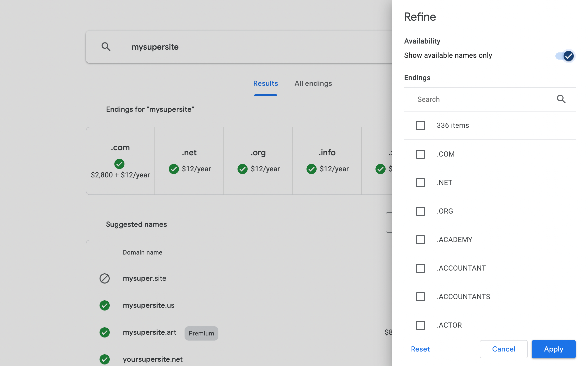Toggle Show available names only switch
Viewport: 588px width, 366px height.
tap(565, 55)
